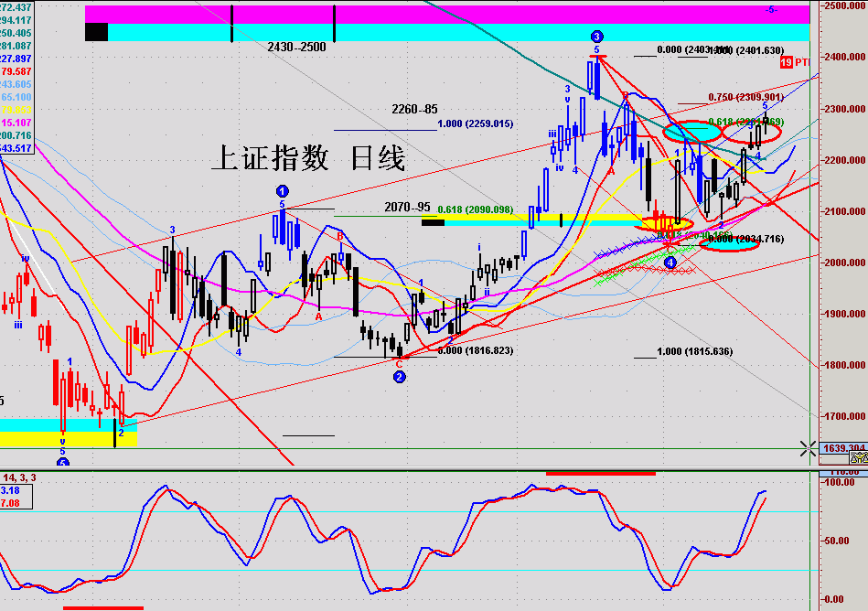Click the 50.00 oscillator axis value

837,541
